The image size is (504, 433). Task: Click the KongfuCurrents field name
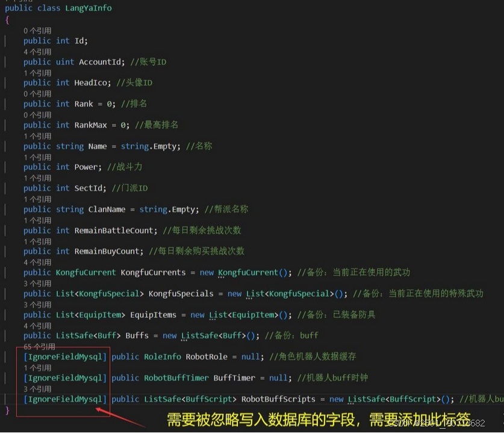[153, 273]
